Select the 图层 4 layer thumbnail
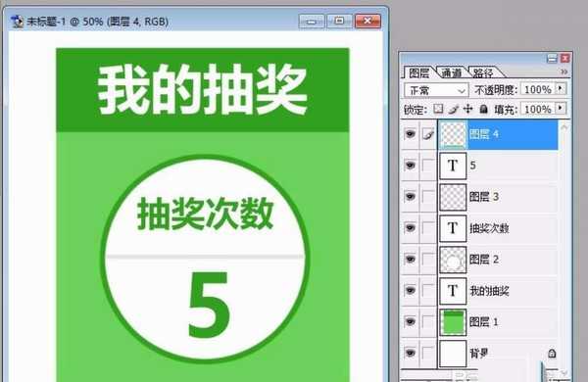The height and width of the screenshot is (382, 588). click(453, 134)
